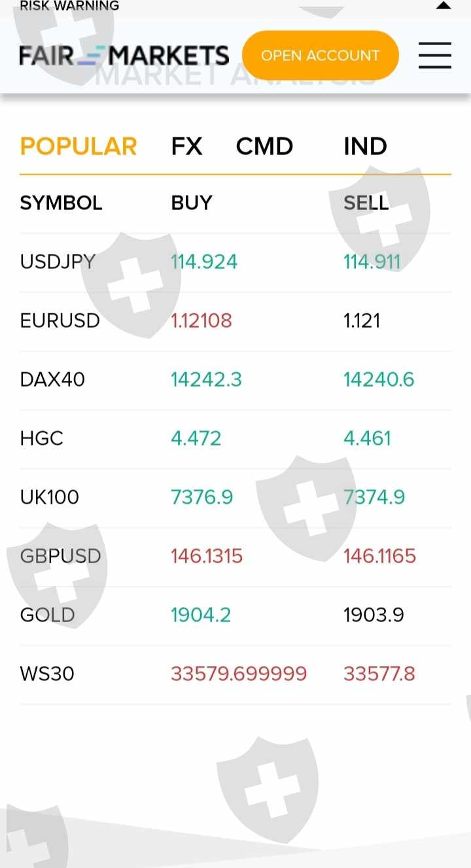This screenshot has width=471, height=868.
Task: Click the HGC symbol row
Action: point(42,439)
